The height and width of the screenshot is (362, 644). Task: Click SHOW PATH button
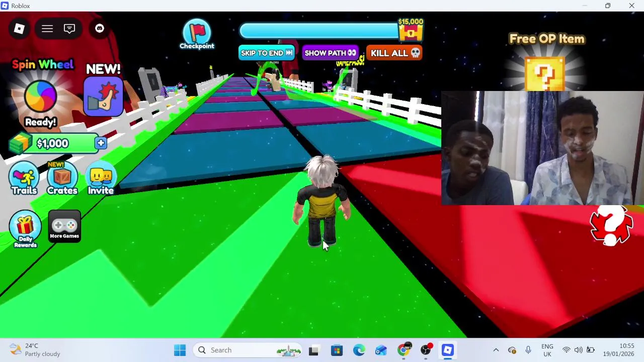click(x=330, y=53)
